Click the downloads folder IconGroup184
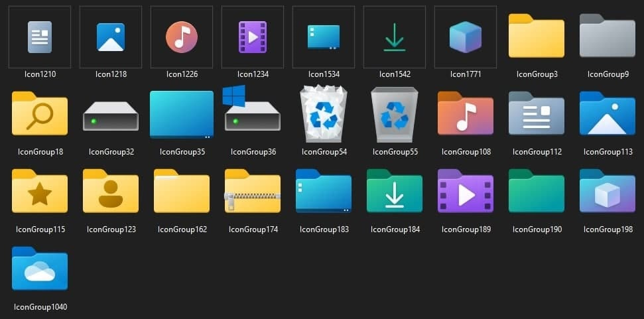This screenshot has width=644, height=319. (394, 191)
